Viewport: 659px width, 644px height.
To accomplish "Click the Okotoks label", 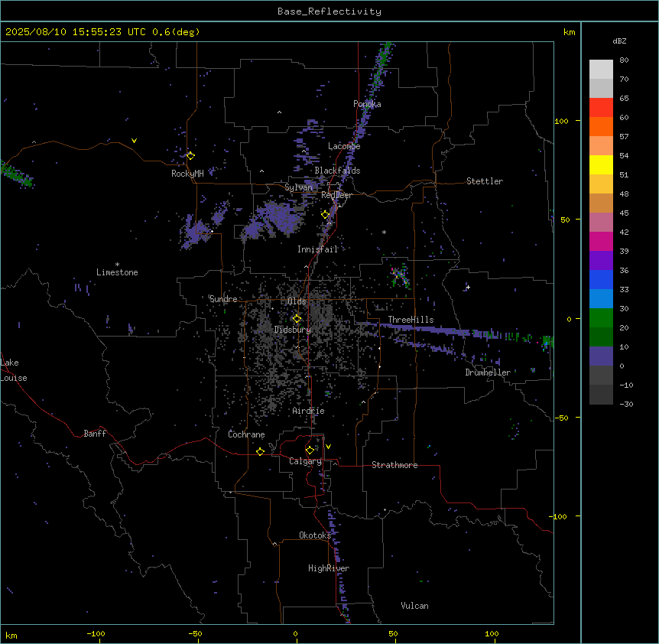I will pos(315,535).
